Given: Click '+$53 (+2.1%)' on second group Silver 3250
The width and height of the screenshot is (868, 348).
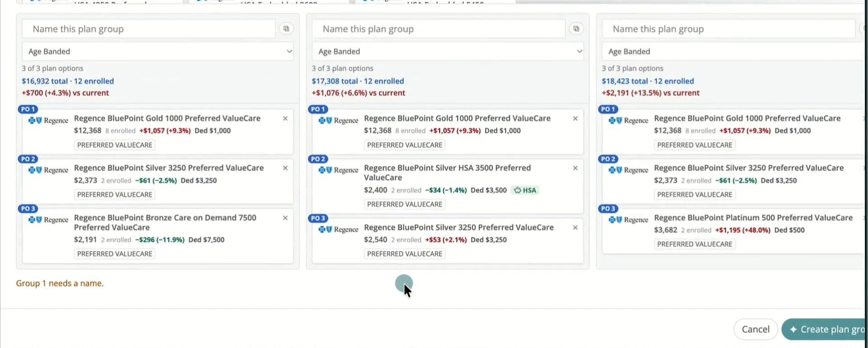Looking at the screenshot, I should 446,240.
